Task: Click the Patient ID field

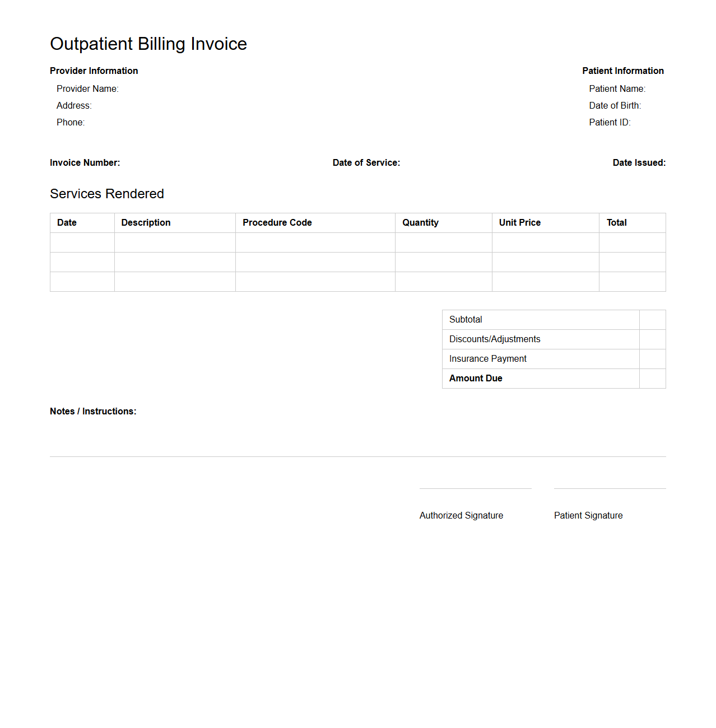Action: 610,122
